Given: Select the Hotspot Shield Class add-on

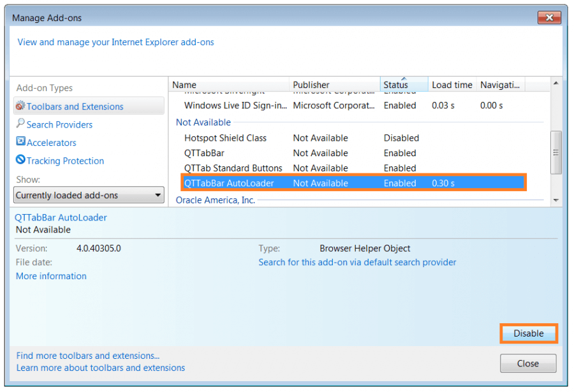Looking at the screenshot, I should coord(353,138).
